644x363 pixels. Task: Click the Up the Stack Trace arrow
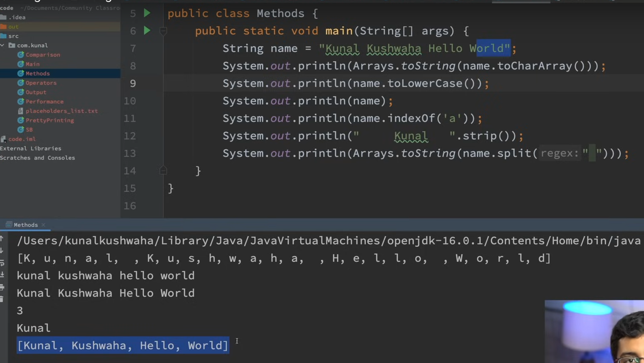coord(2,239)
